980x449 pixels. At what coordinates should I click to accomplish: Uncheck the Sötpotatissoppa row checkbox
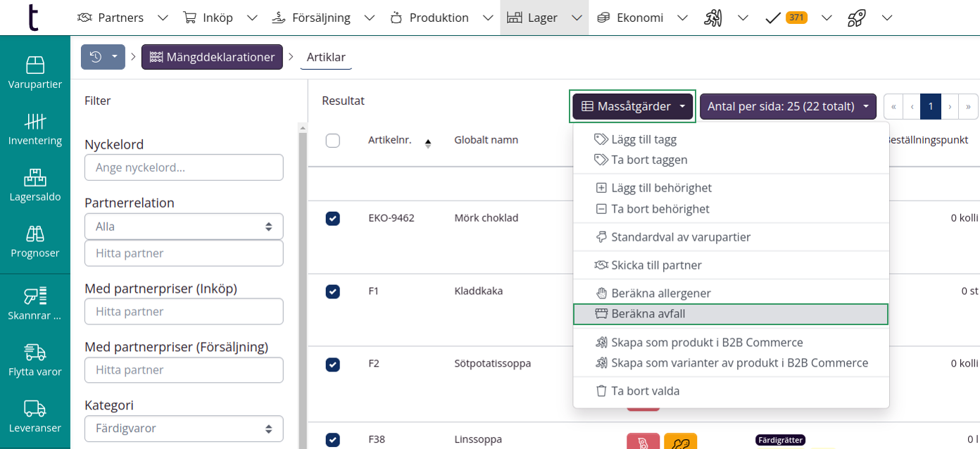[333, 364]
